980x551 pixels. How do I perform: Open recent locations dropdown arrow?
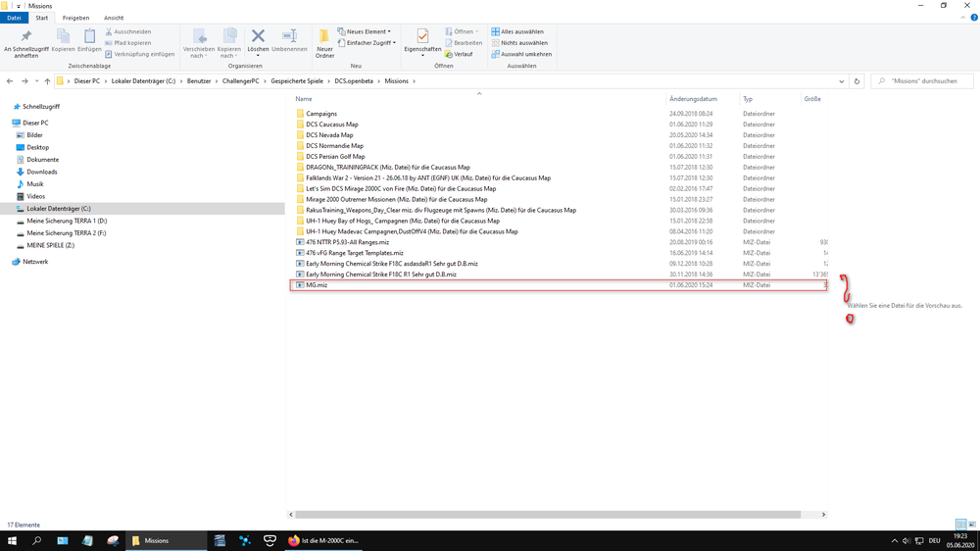(x=36, y=80)
